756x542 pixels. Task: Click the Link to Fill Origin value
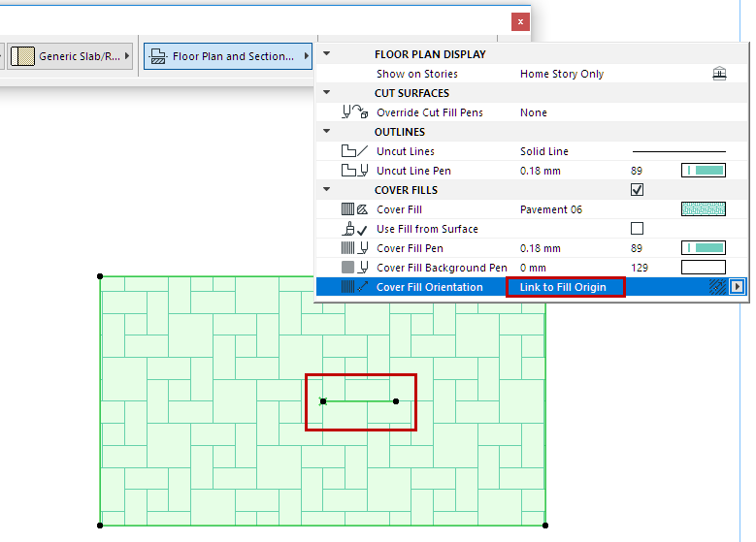click(563, 287)
